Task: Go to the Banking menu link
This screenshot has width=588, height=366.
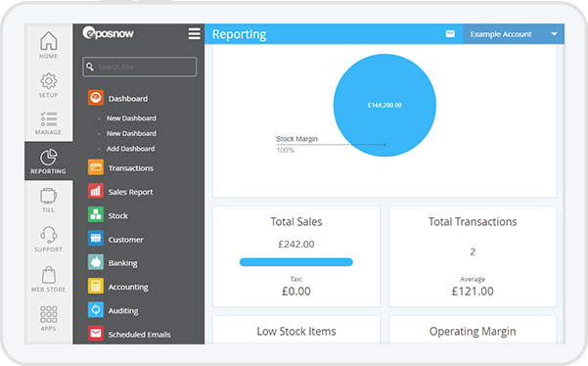Action: click(x=122, y=263)
